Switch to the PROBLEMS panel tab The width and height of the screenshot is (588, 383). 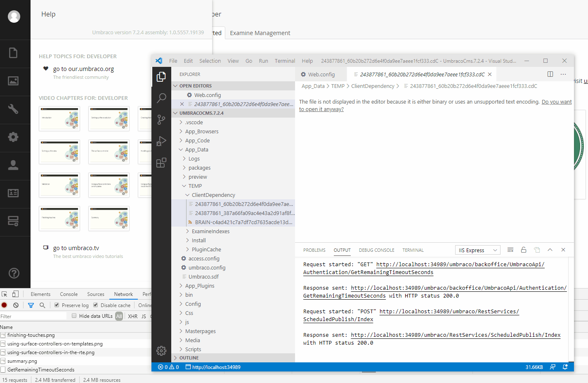[x=314, y=250]
